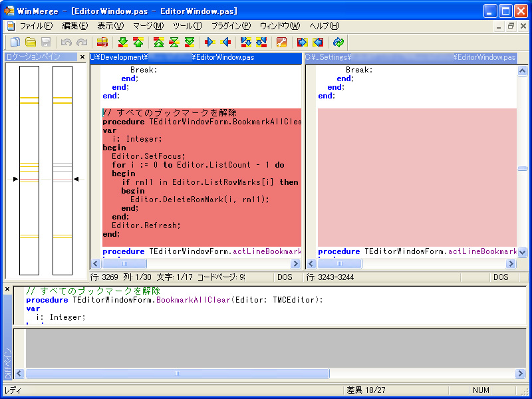Copy all differences to left icon

point(318,42)
